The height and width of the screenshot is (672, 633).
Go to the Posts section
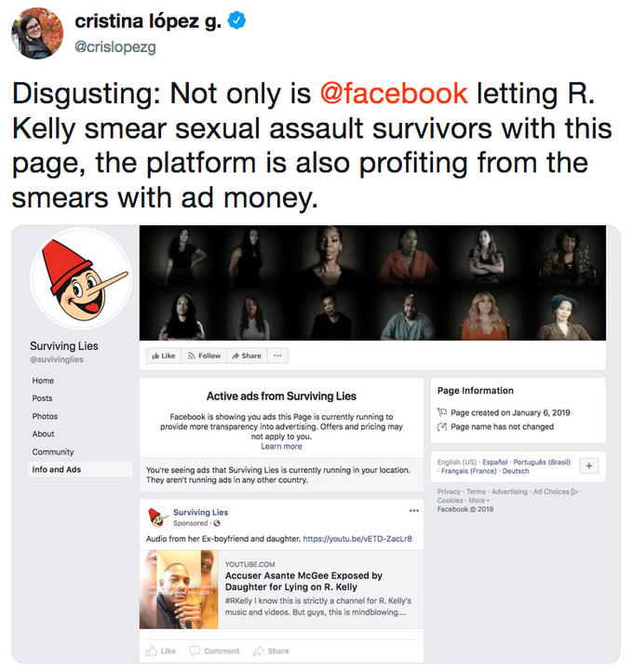point(42,398)
